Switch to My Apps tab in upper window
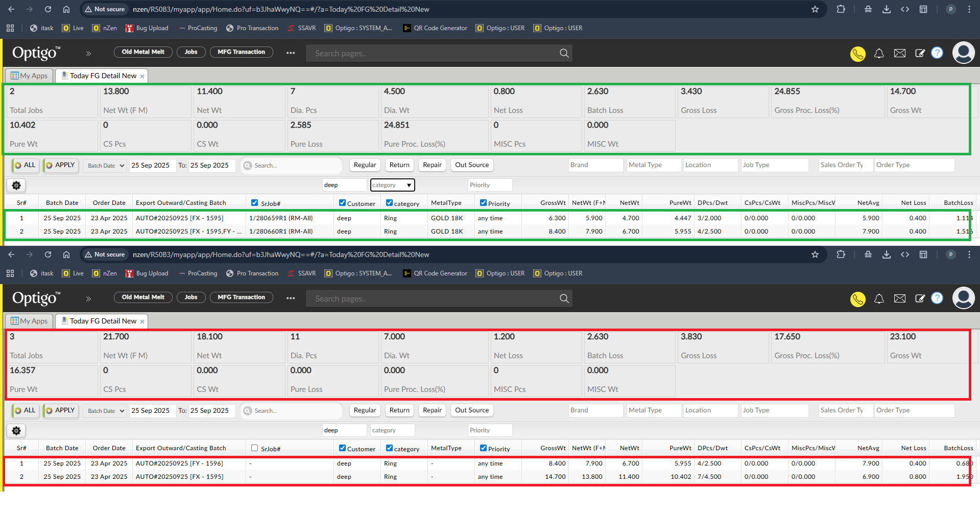Viewport: 980px width, 511px height. click(29, 76)
